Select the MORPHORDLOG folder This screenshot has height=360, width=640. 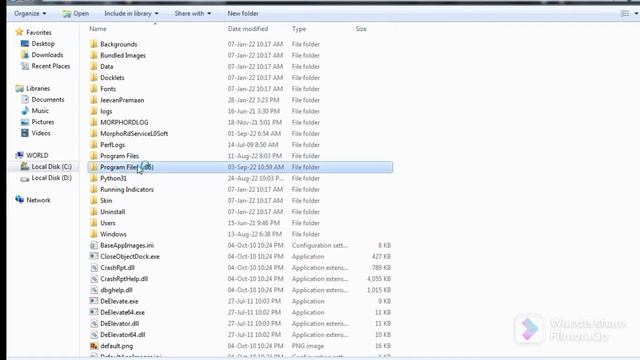coord(124,122)
